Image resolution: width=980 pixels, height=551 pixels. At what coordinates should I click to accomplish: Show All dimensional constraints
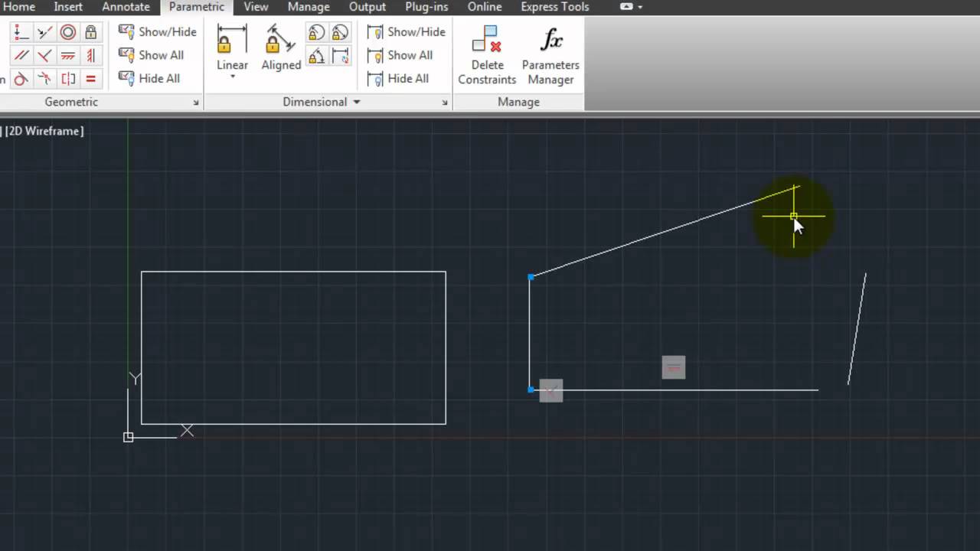tap(400, 55)
